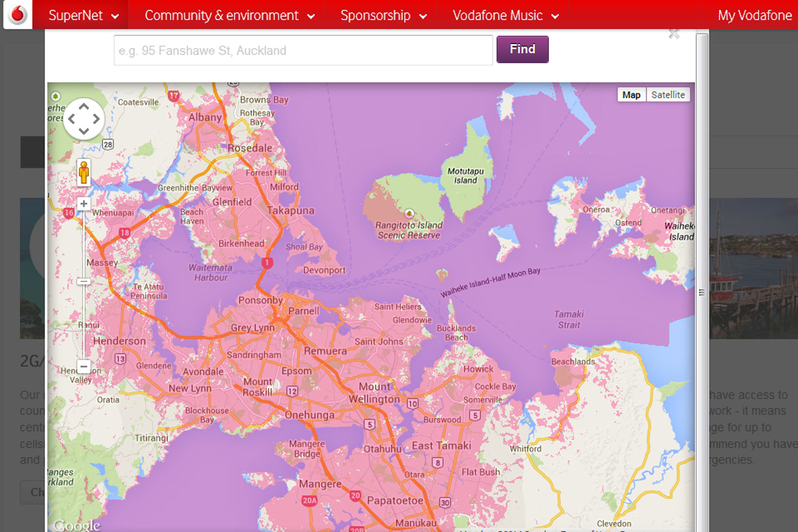Click the Find button
The height and width of the screenshot is (532, 798).
(522, 49)
